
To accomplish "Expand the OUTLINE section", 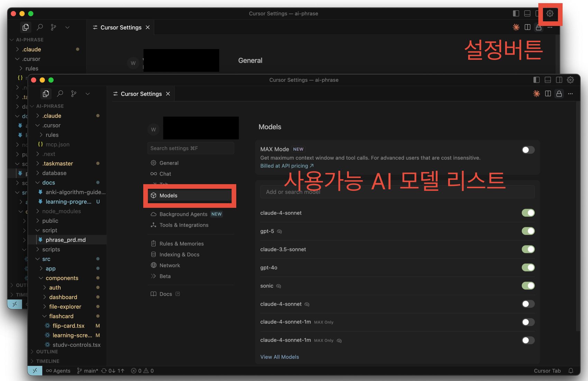I will pos(47,352).
